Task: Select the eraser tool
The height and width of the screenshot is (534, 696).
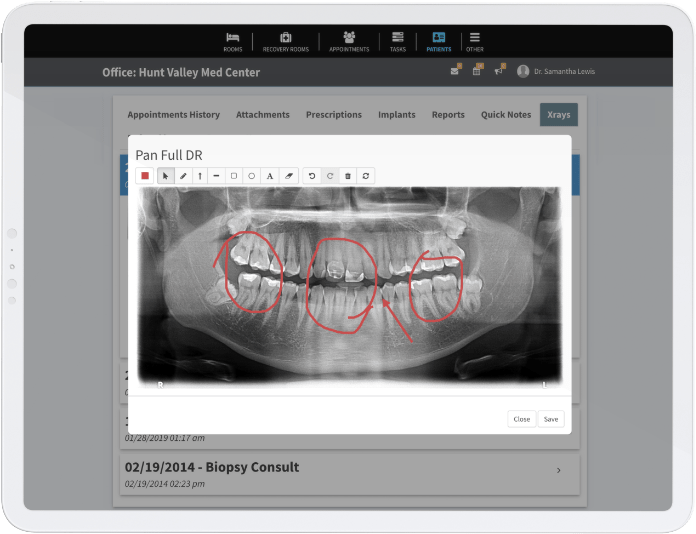Action: tap(289, 176)
